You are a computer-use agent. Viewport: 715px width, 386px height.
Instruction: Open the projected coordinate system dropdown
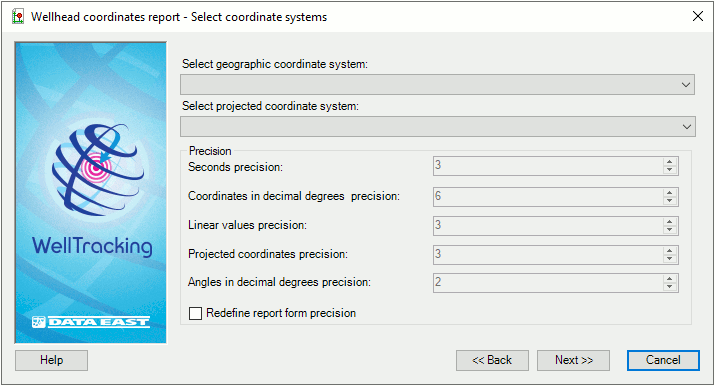pyautogui.click(x=438, y=127)
